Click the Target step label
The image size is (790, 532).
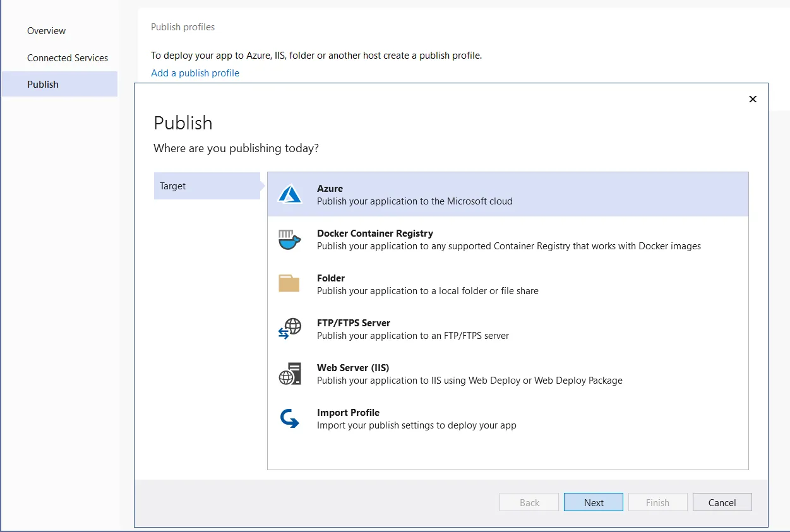tap(172, 186)
